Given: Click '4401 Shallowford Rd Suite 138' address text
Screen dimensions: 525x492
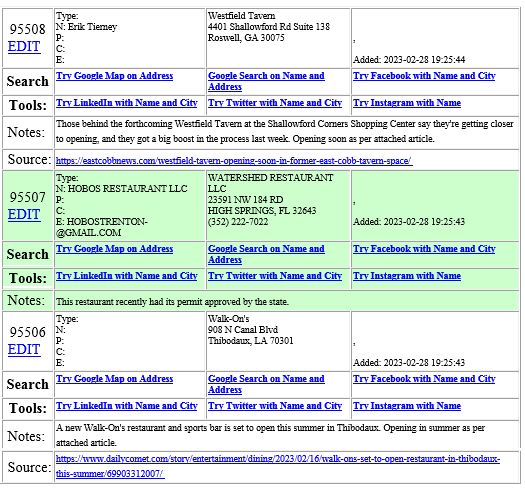Looking at the screenshot, I should (269, 26).
